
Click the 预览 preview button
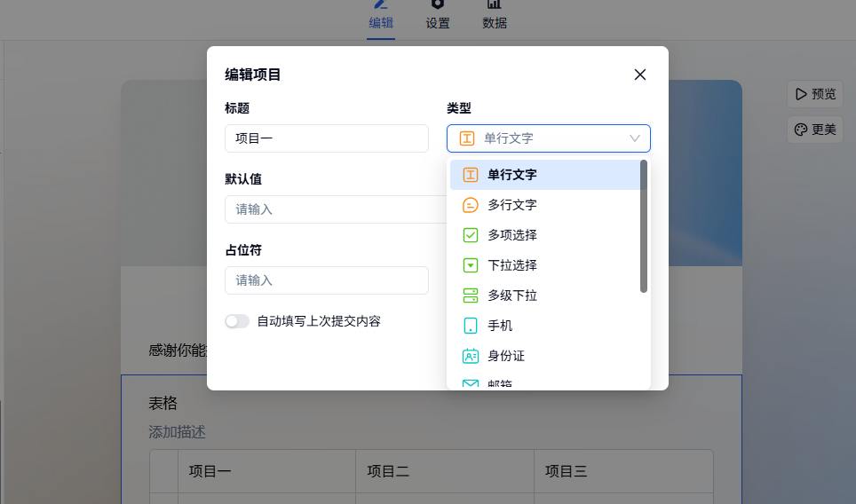814,94
